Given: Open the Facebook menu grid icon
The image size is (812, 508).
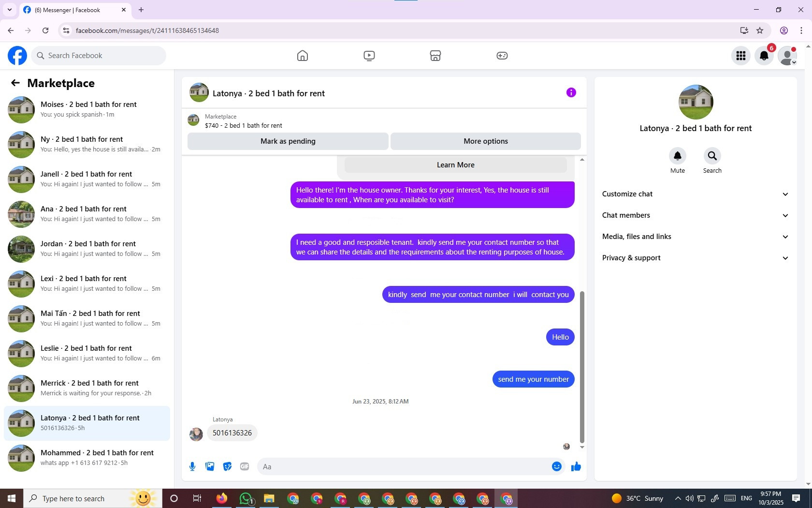Looking at the screenshot, I should tap(741, 56).
